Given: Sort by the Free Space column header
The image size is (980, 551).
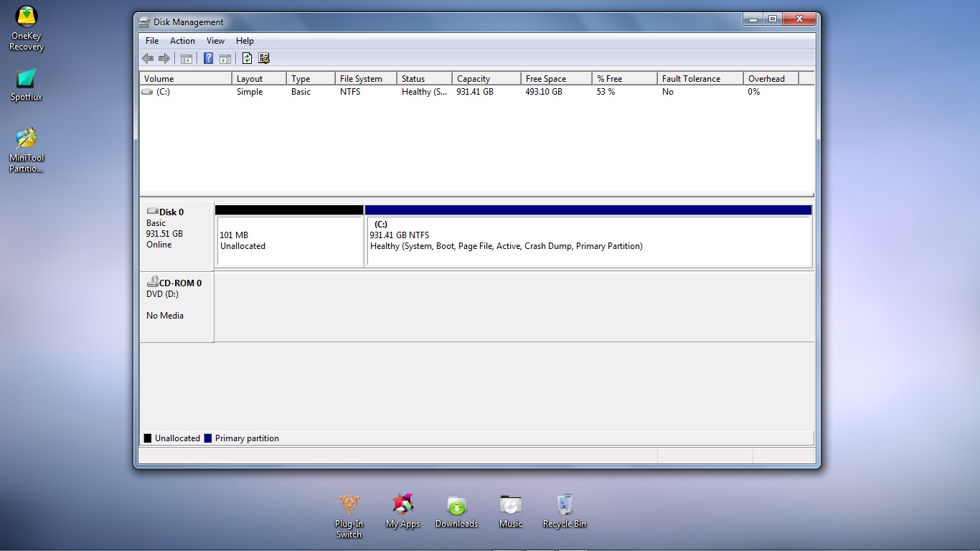Looking at the screenshot, I should (557, 79).
